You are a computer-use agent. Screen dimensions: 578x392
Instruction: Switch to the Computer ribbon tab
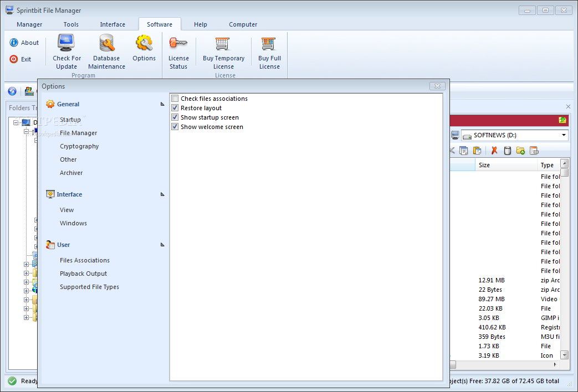coord(243,24)
